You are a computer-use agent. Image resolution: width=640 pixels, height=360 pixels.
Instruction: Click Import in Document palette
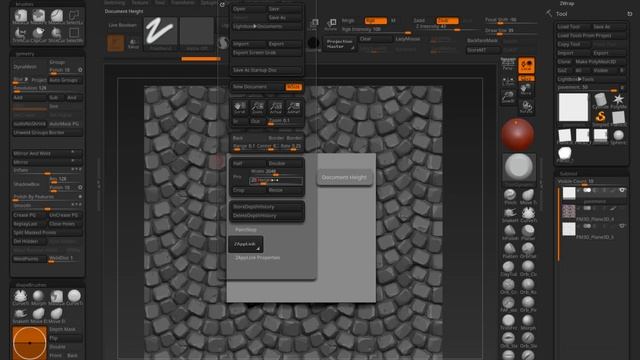[249, 44]
